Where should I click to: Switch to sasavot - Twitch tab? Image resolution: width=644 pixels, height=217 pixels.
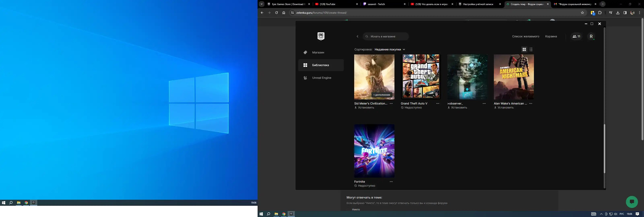pos(384,4)
